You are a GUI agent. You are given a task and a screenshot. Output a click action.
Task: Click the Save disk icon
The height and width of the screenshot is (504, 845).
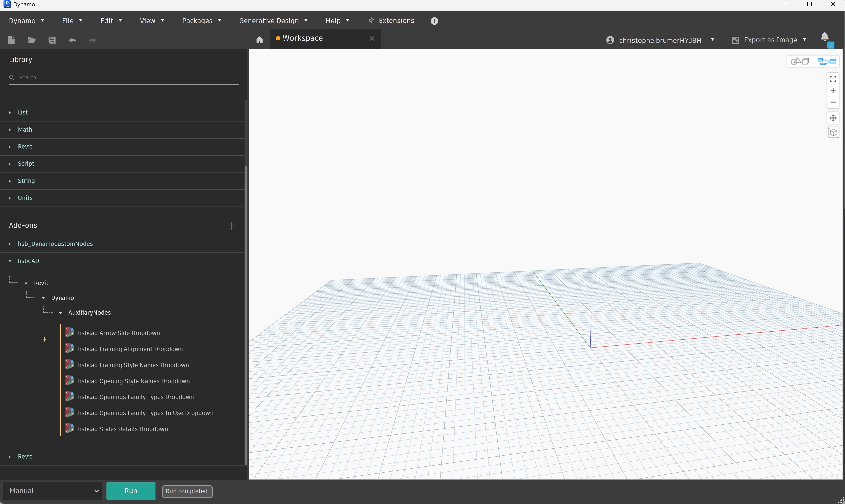coord(52,40)
